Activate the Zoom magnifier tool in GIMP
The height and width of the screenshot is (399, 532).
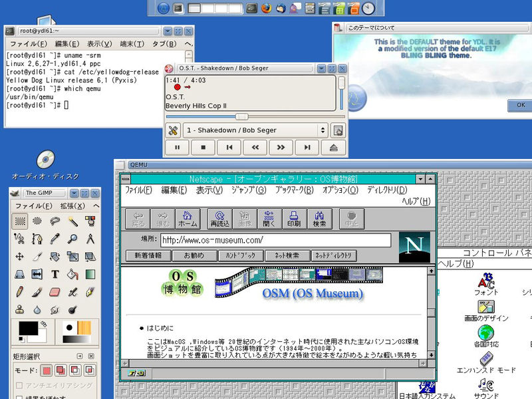coord(72,239)
